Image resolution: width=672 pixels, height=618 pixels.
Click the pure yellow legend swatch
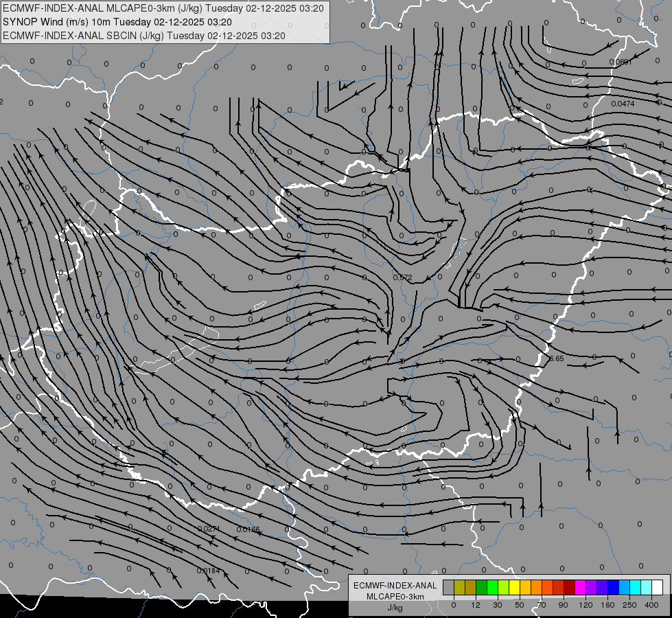(514, 587)
